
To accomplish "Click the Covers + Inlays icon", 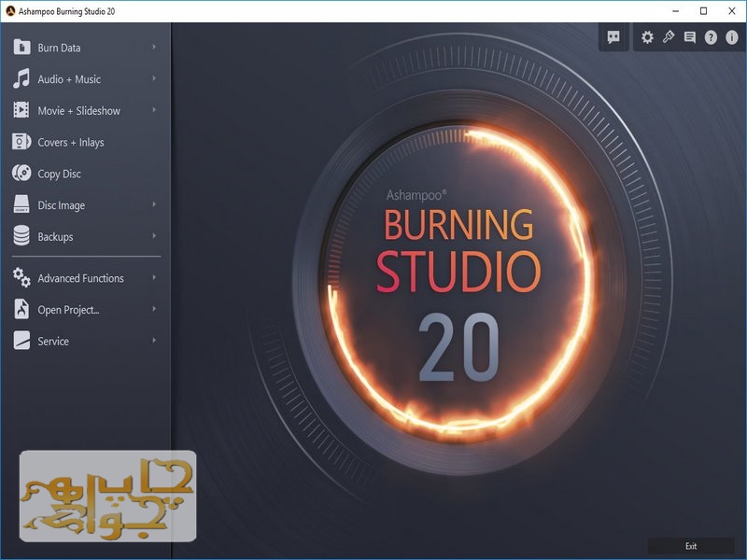I will (x=21, y=142).
